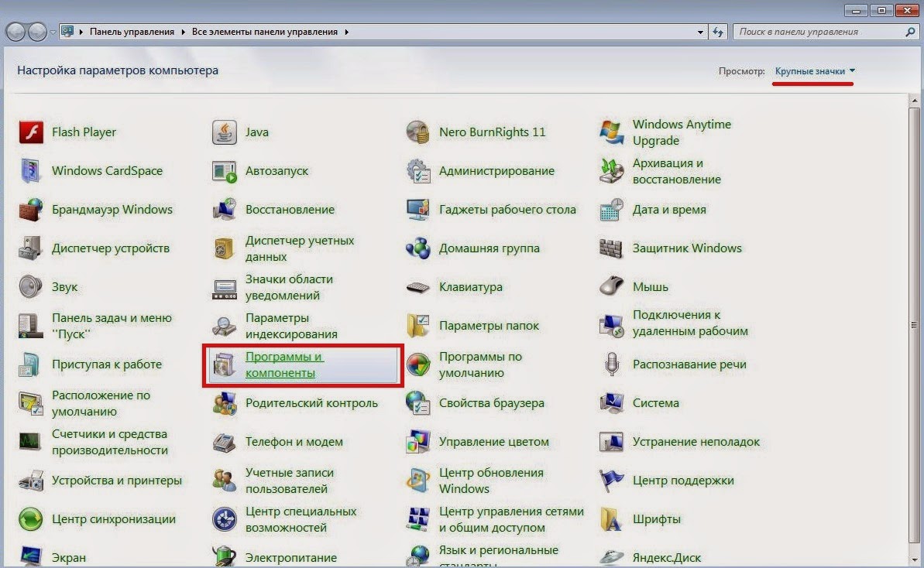Expand the recent pages arrow beside Forward button
924x568 pixels.
[53, 32]
